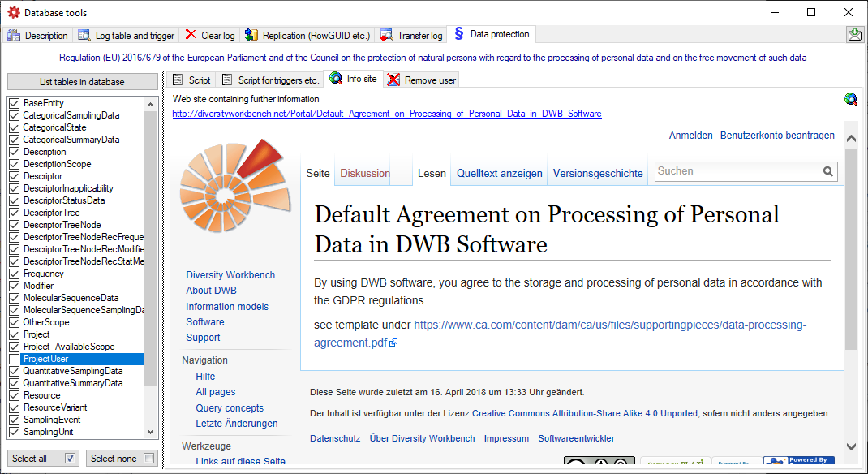
Task: Uncheck the Resource checkbox
Action: [15, 395]
